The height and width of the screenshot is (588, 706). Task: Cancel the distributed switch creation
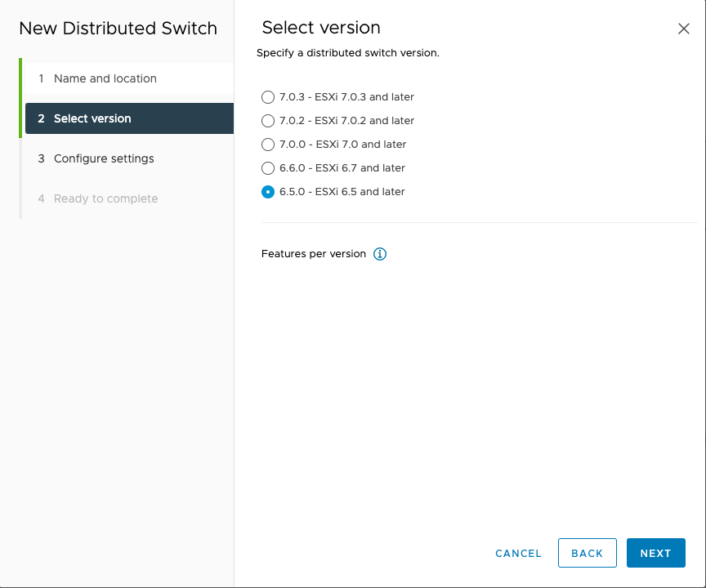click(x=518, y=553)
